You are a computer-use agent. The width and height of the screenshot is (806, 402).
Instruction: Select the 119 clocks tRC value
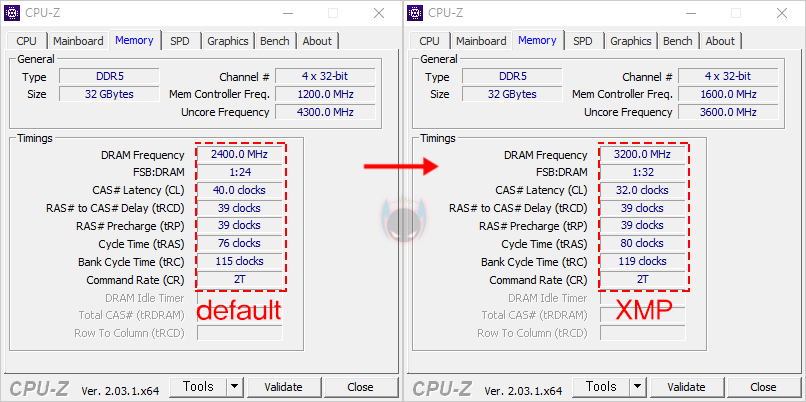point(643,261)
